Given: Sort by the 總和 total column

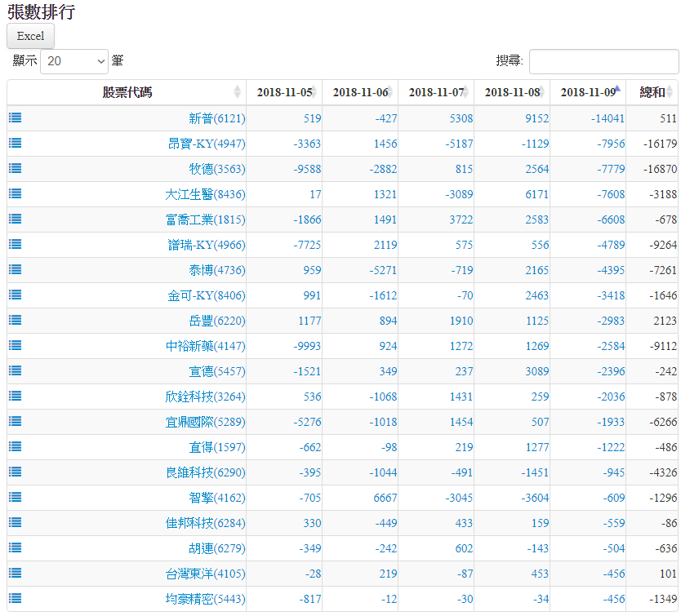Looking at the screenshot, I should (652, 92).
